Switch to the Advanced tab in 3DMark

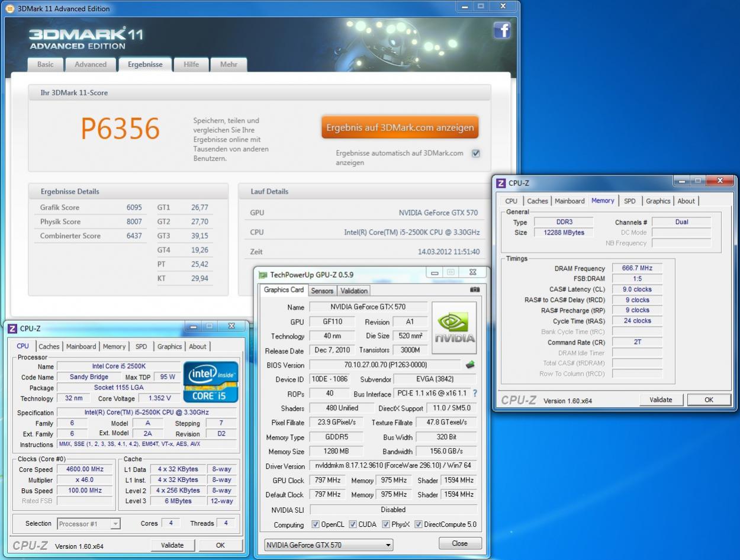coord(91,65)
